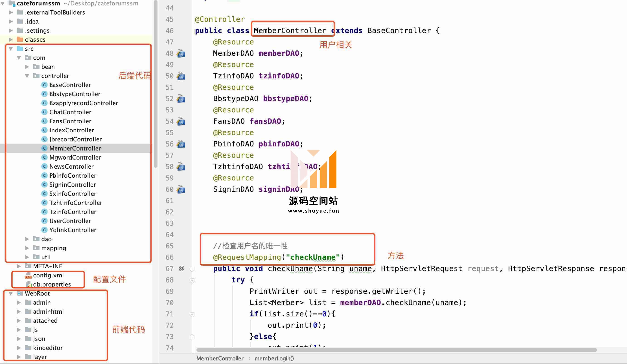Screen dimensions: 627x364
Task: Click the bean gutter icon on line 50
Action: 181,76
